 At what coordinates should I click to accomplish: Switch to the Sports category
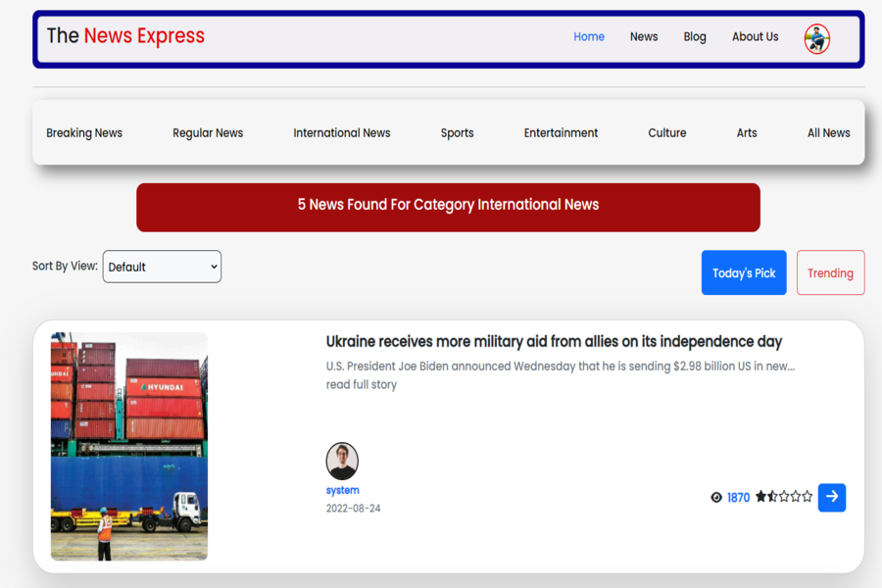[x=457, y=133]
